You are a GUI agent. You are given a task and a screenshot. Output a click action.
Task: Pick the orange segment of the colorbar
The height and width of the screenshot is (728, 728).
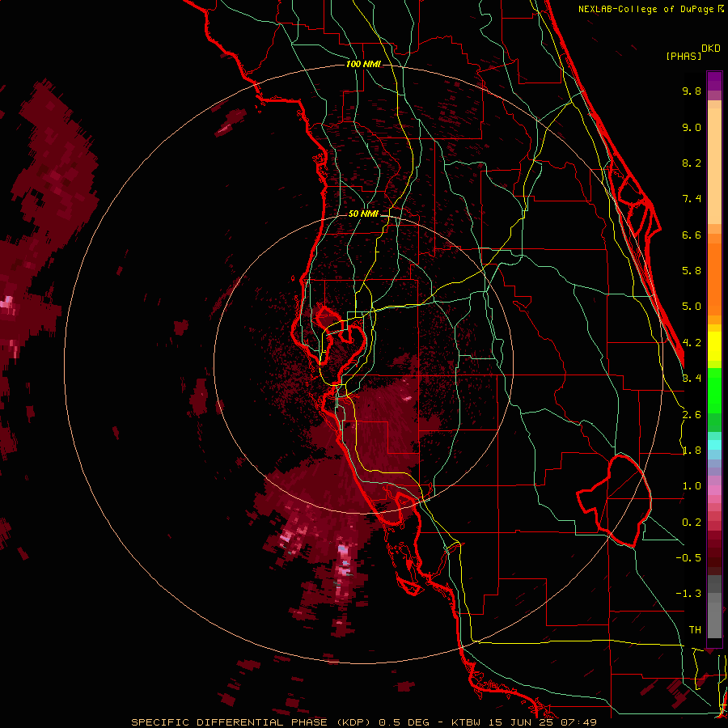714,278
